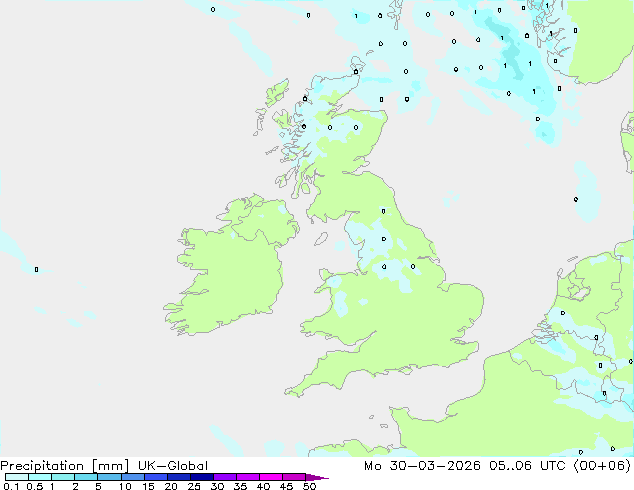Pick the legend swatch between 15 and 20
The width and height of the screenshot is (634, 490).
(155, 477)
